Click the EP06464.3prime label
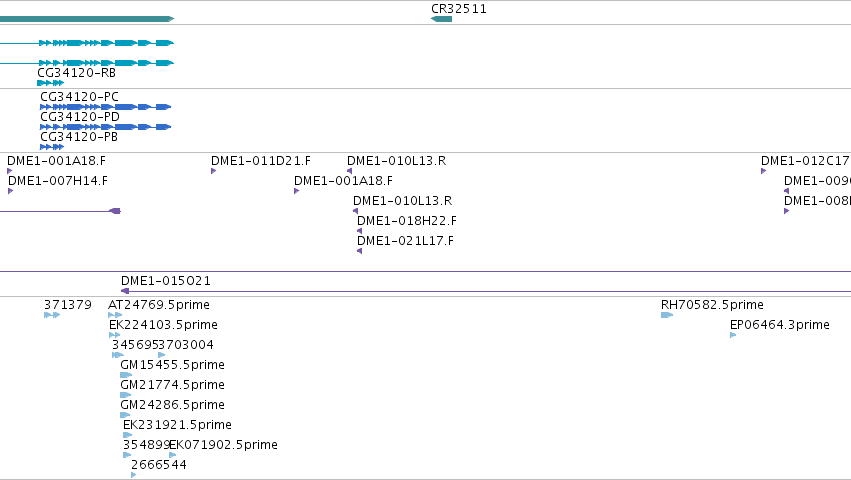851x480 pixels. coord(779,325)
